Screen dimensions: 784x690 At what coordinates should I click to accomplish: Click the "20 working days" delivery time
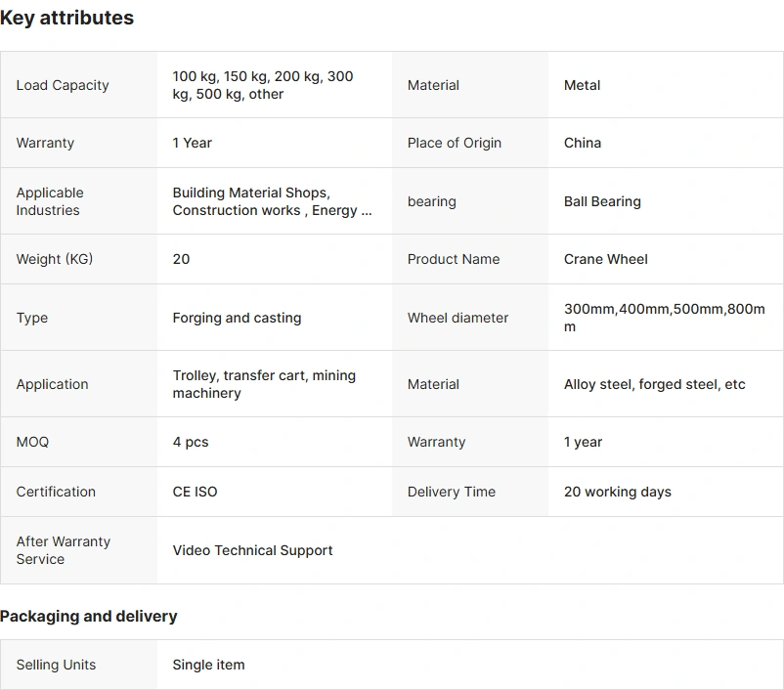617,492
